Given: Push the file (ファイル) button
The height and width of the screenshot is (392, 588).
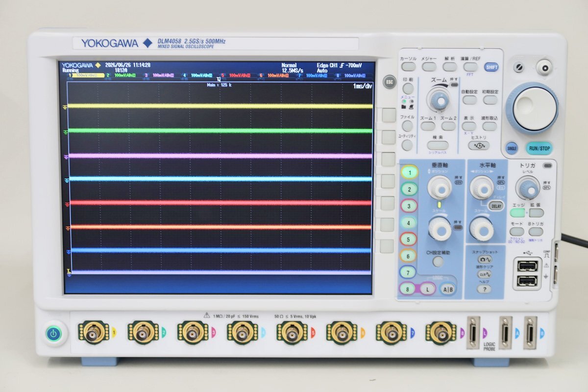Looking at the screenshot, I should (407, 126).
